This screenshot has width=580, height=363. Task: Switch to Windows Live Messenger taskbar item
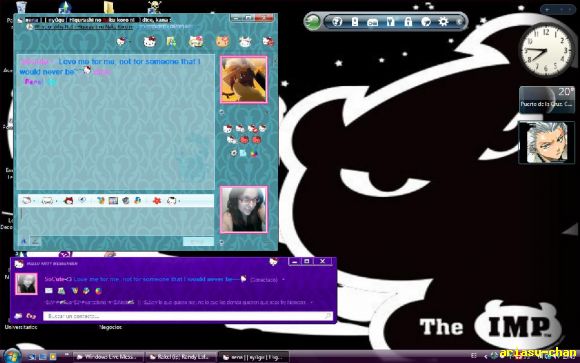pos(108,357)
